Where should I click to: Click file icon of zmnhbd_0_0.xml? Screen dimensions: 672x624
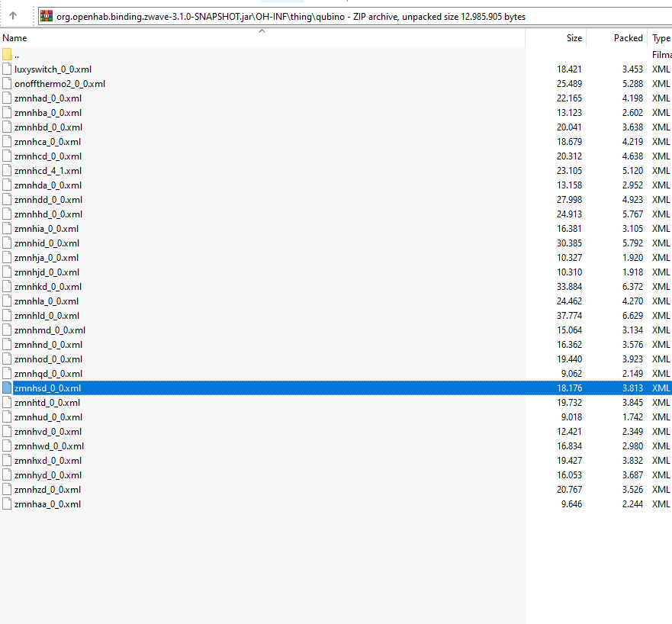[x=7, y=127]
